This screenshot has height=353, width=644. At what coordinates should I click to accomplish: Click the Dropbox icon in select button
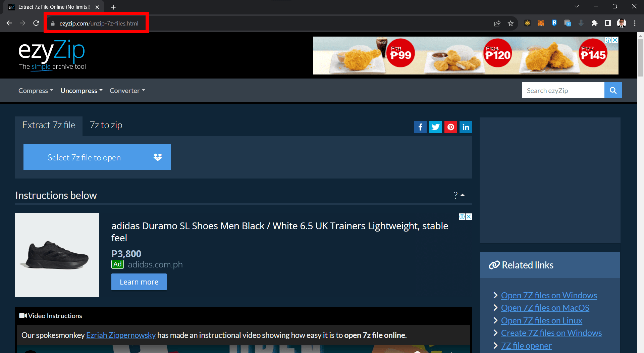(158, 157)
